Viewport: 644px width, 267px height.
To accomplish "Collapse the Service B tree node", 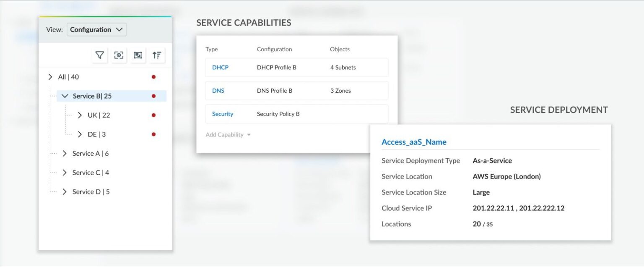I will point(65,96).
